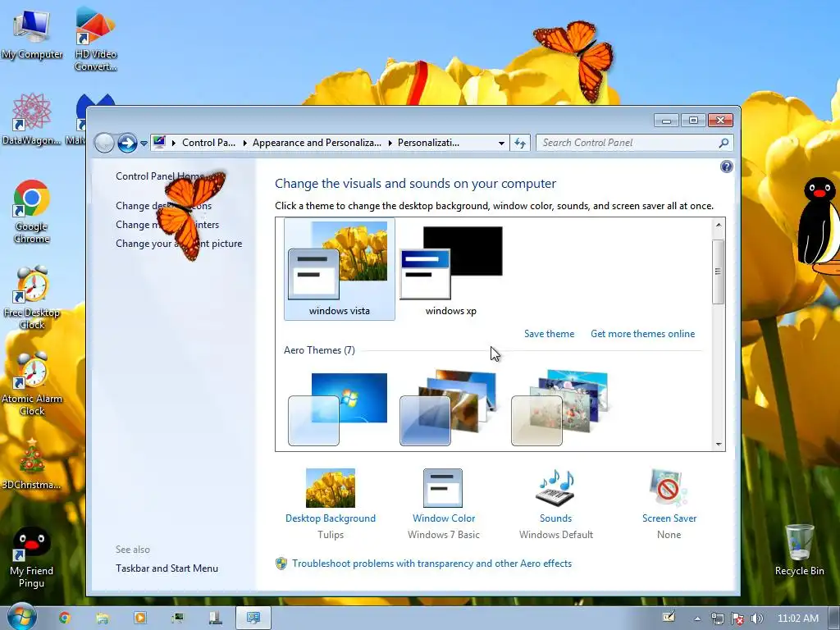Click the themes list scrollbar thumb
This screenshot has width=840, height=630.
coord(718,272)
